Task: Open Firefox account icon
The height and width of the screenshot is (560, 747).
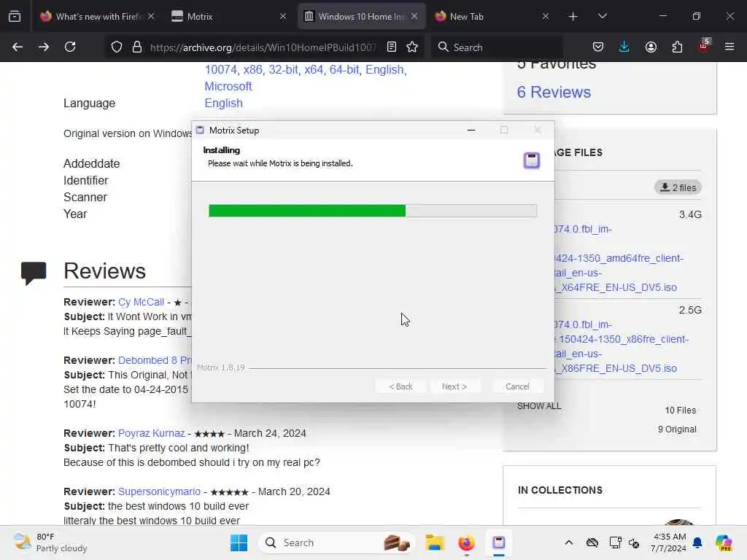Action: 651,47
